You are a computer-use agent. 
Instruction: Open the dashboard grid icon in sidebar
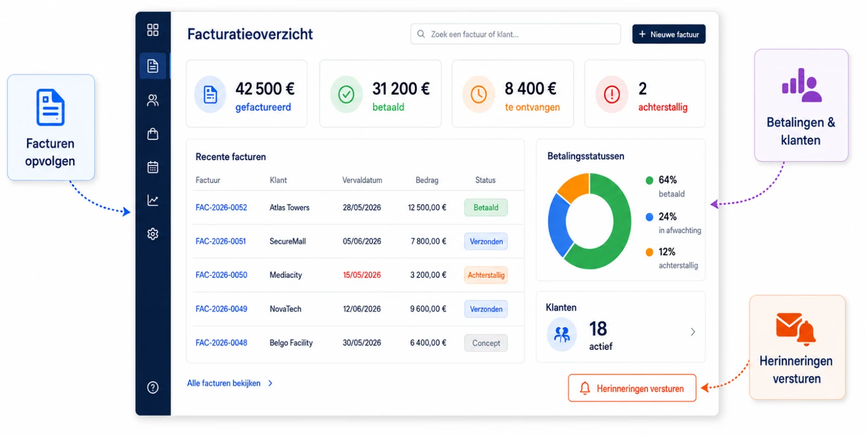[152, 30]
